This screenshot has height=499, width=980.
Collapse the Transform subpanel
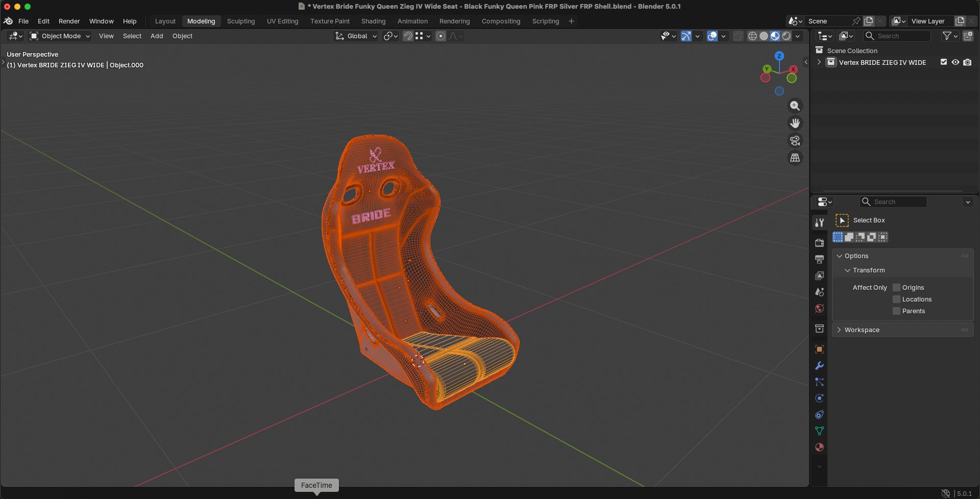pyautogui.click(x=848, y=270)
